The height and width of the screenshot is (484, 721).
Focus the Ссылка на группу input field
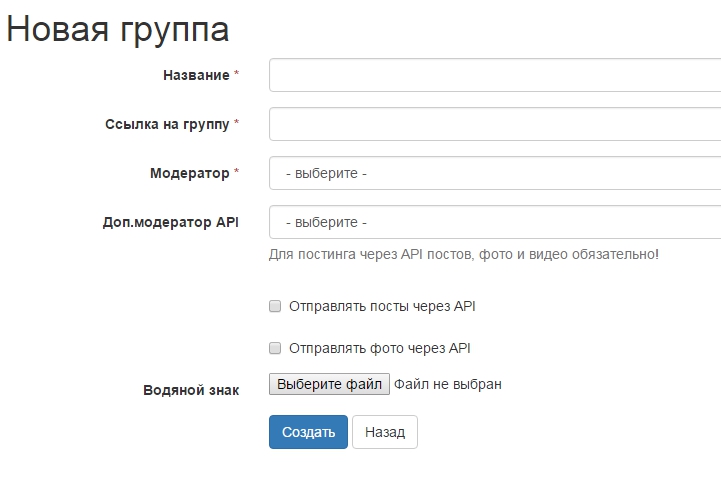click(x=495, y=124)
